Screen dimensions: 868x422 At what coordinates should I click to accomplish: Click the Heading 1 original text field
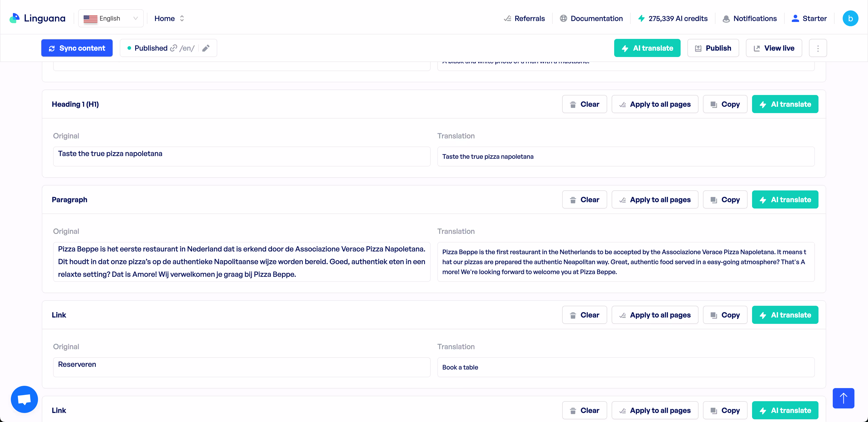pyautogui.click(x=242, y=156)
